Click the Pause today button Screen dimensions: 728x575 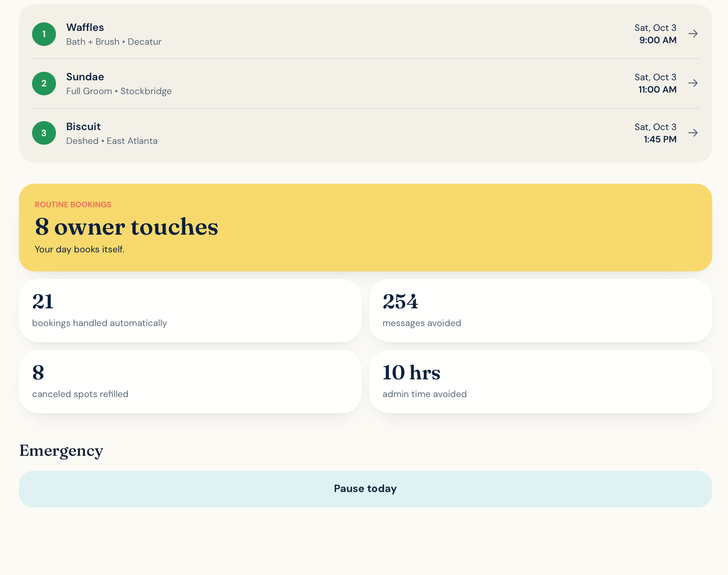tap(365, 489)
